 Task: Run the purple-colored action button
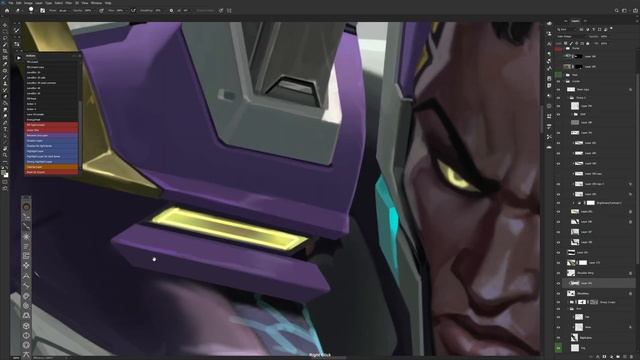51,135
